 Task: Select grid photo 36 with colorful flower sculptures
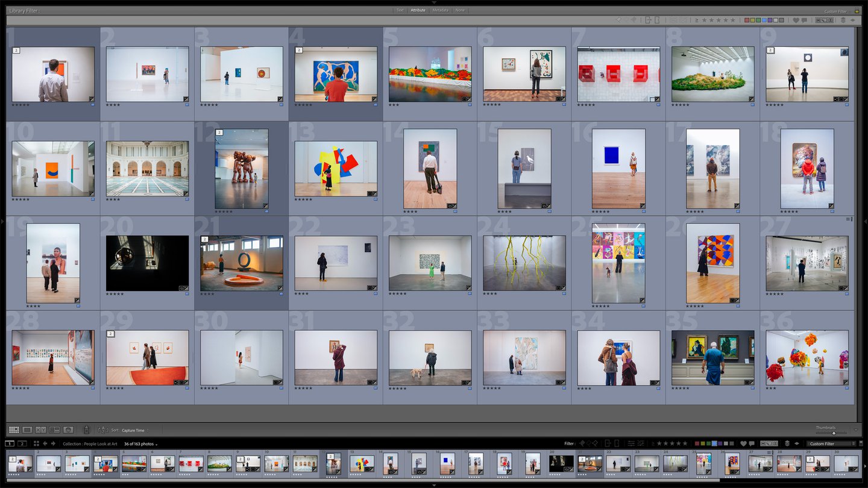click(807, 357)
